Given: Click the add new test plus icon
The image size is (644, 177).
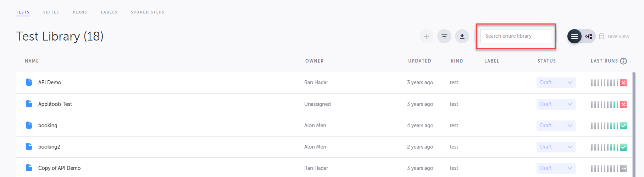Looking at the screenshot, I should coord(426,36).
